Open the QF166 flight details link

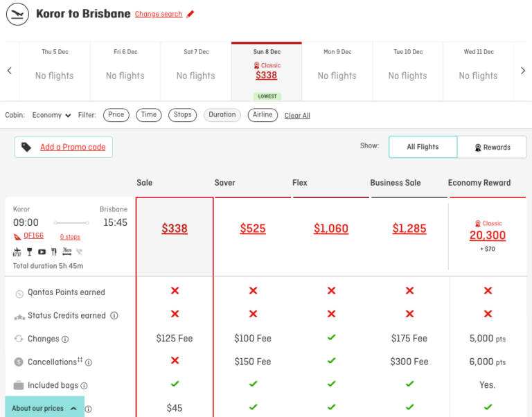pyautogui.click(x=33, y=236)
